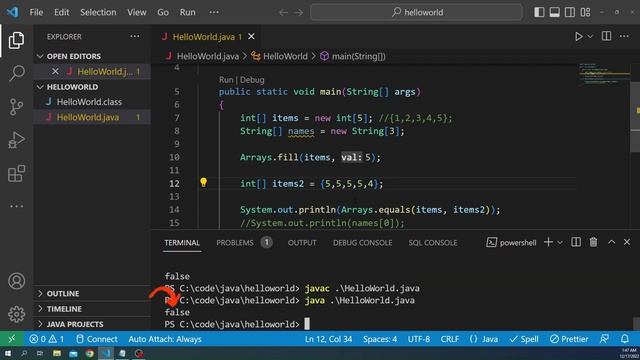Click Spaces: 4 indentation setting
640x360 pixels.
coord(380,339)
